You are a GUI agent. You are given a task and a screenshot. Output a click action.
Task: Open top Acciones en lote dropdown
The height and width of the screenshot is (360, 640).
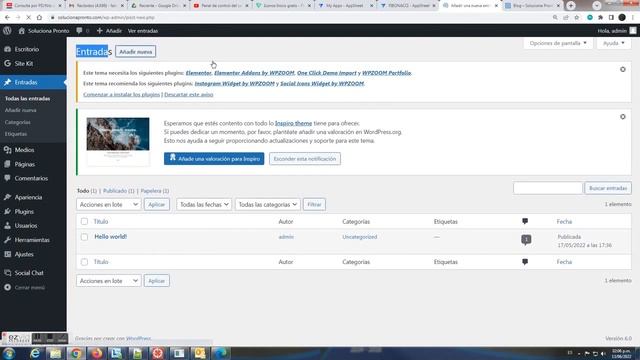(108, 204)
